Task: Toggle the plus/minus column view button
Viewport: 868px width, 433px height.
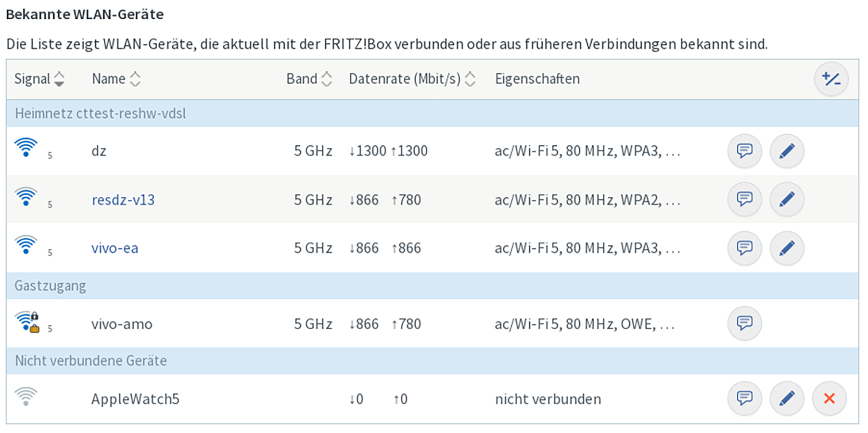Action: [x=831, y=79]
